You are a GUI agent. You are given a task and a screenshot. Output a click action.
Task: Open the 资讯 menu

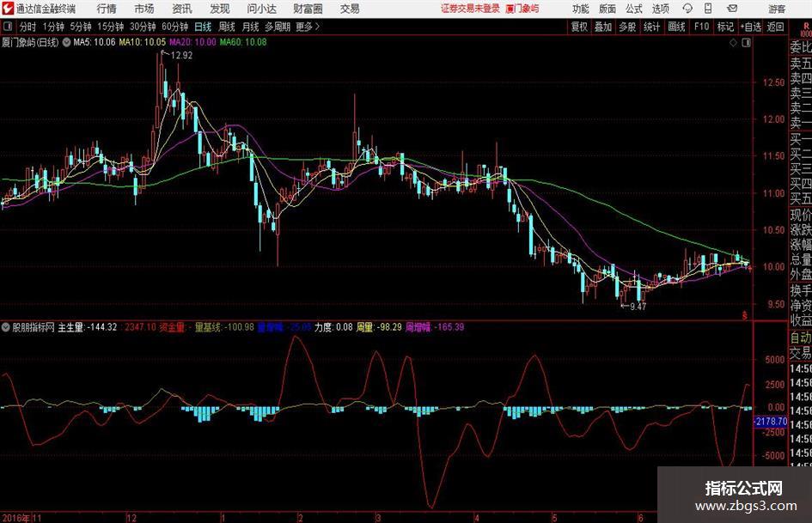tap(182, 9)
